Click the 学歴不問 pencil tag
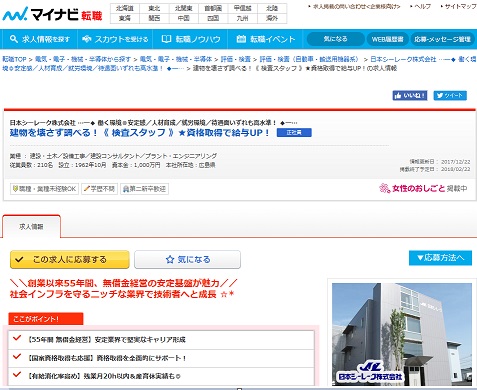 click(x=99, y=189)
